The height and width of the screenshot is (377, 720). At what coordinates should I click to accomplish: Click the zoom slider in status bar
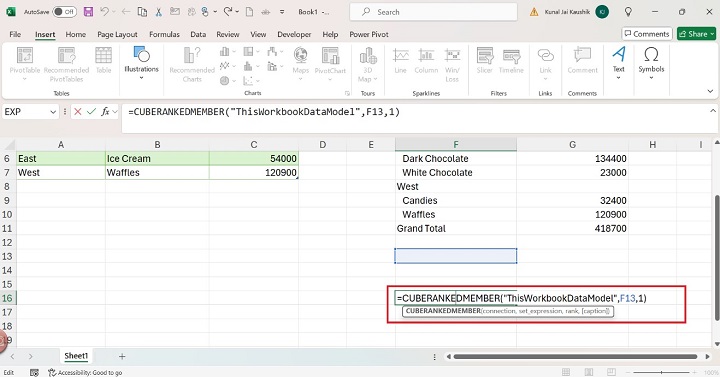[661, 372]
